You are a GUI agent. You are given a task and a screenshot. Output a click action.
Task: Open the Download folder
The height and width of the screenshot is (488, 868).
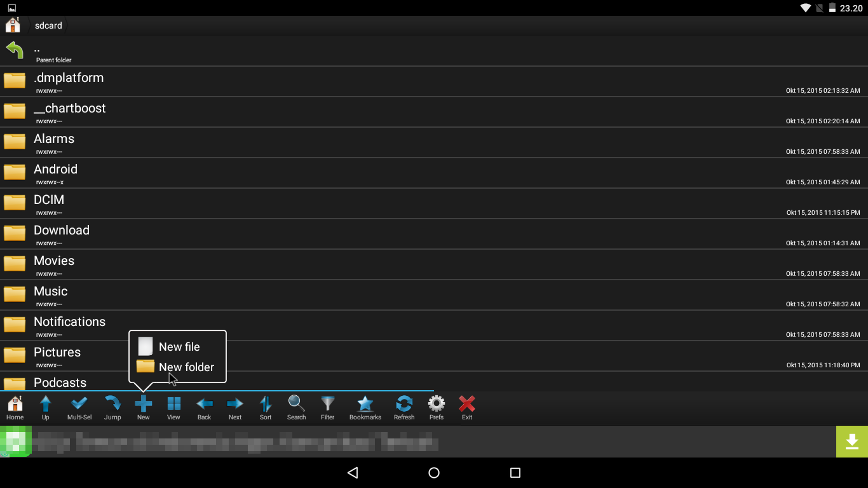[434, 234]
